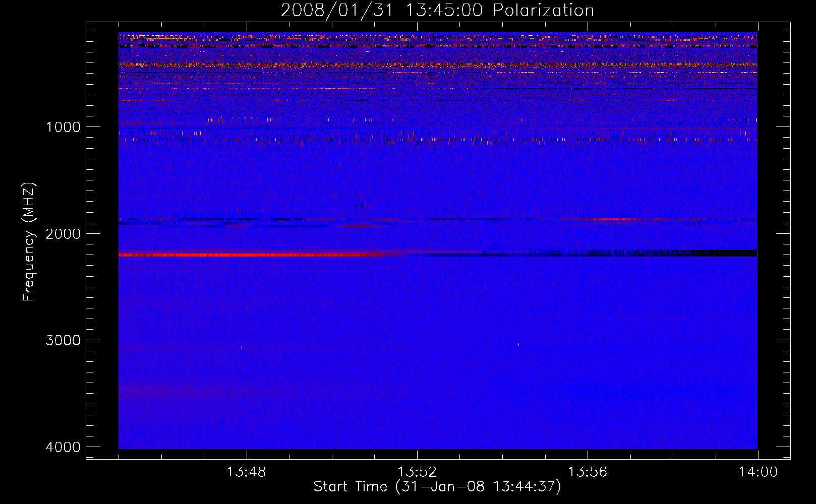Click the 14:00 time tick label
Screen dimensions: 816x504
(x=758, y=472)
